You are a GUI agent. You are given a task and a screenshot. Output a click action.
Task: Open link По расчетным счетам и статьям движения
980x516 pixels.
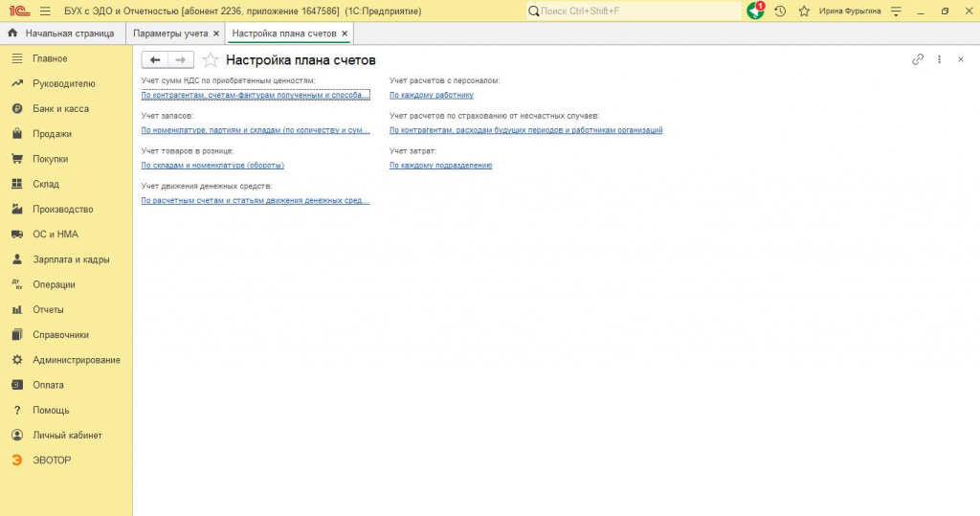(255, 200)
